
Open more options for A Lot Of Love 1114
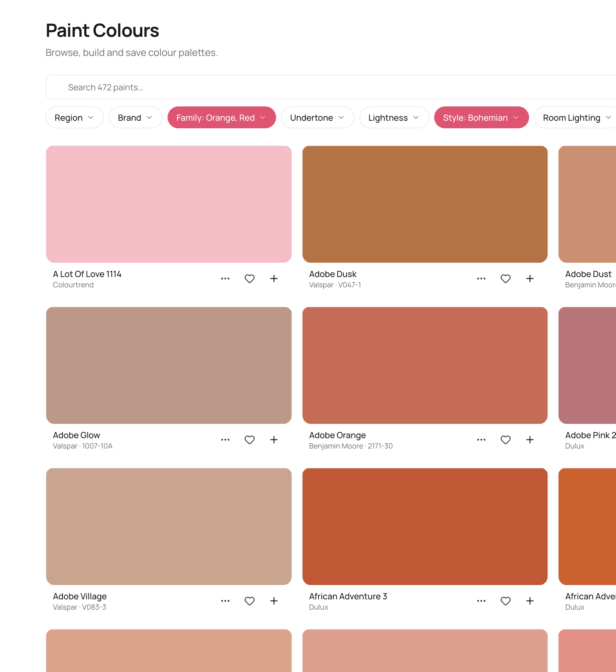coord(225,279)
